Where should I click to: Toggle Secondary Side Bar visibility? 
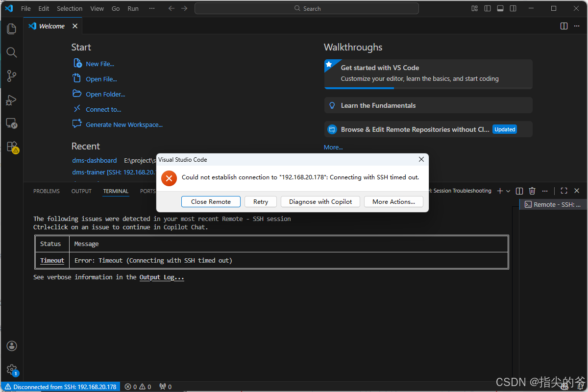513,8
